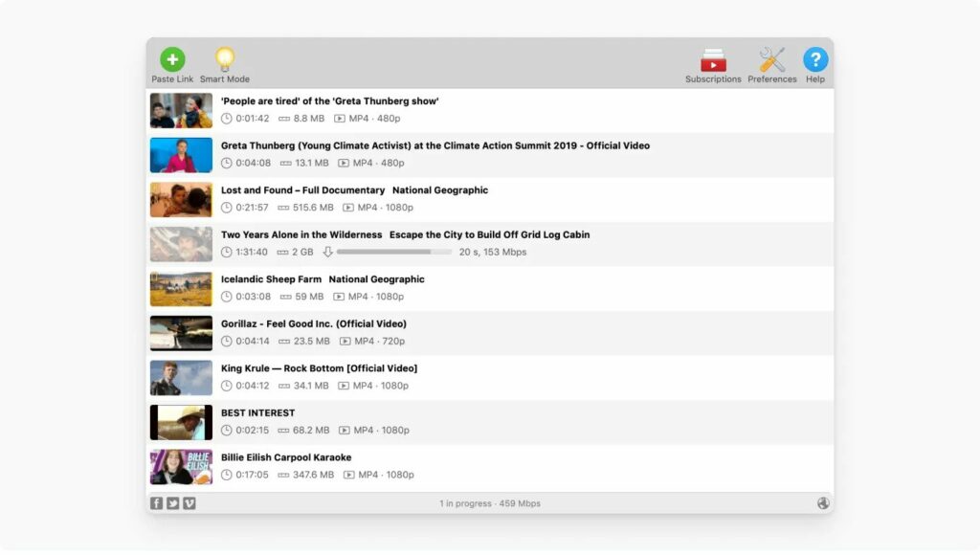Select Billie Eilish Carpool Karaoke title
The width and height of the screenshot is (980, 555).
click(286, 457)
